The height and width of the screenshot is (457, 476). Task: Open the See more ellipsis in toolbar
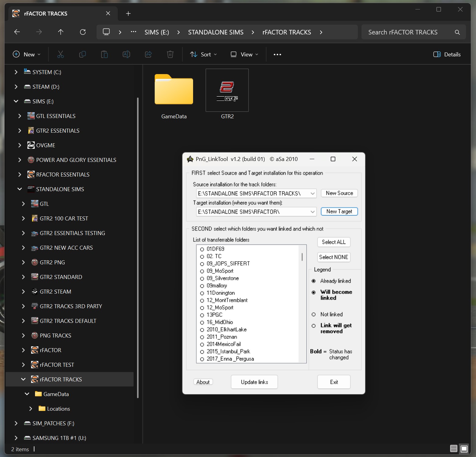click(x=277, y=55)
